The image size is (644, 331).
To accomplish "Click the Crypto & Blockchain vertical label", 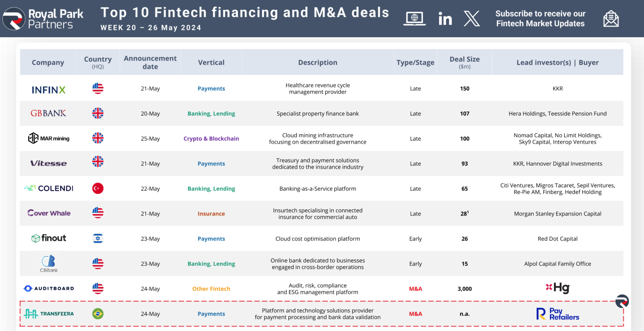I will click(x=211, y=138).
